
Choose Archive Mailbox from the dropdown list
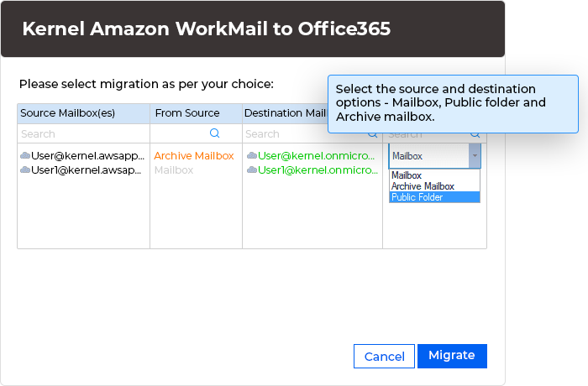(434, 186)
